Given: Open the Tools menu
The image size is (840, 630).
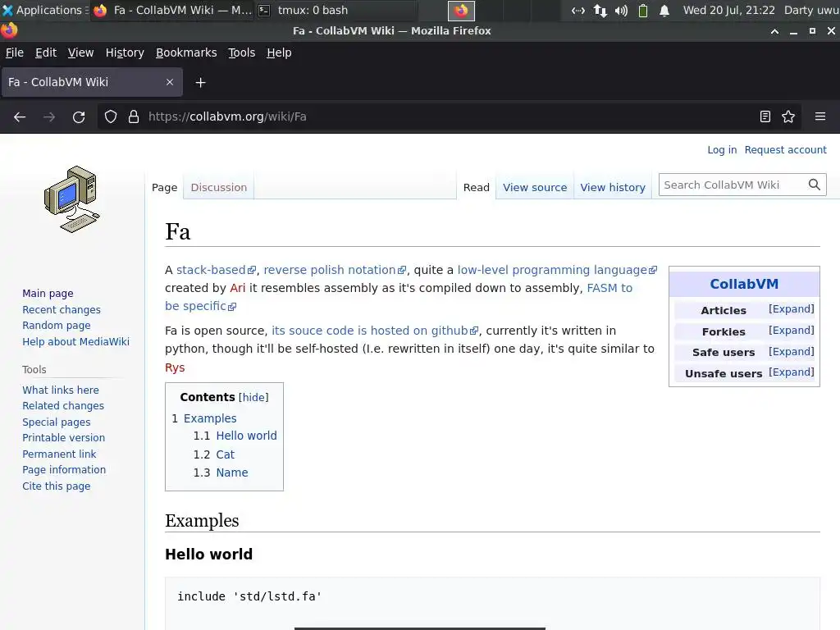Looking at the screenshot, I should click(242, 52).
